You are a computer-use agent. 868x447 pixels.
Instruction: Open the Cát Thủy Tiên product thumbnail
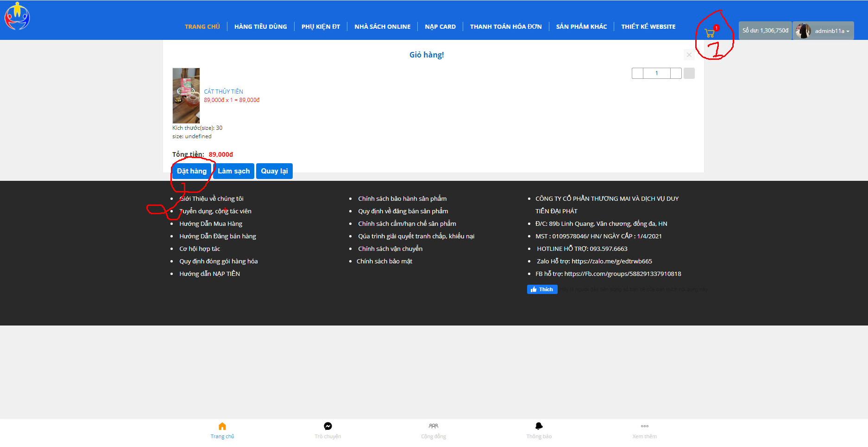click(186, 96)
